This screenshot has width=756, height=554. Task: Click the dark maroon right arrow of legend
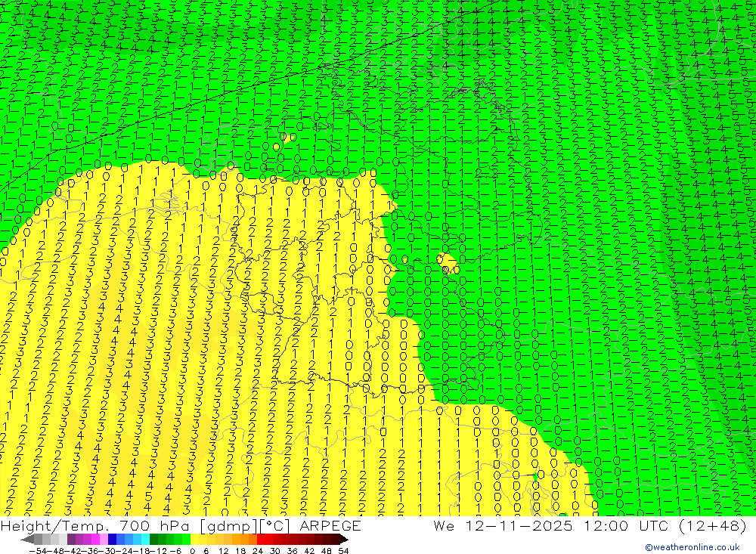(344, 539)
